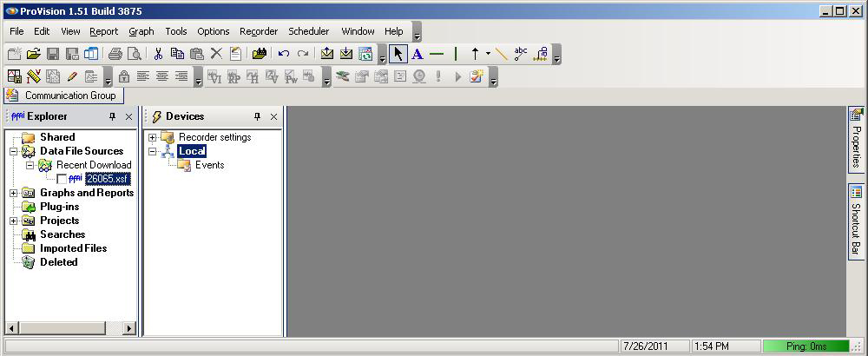Click the Cut scissors icon
The height and width of the screenshot is (356, 868).
point(158,54)
